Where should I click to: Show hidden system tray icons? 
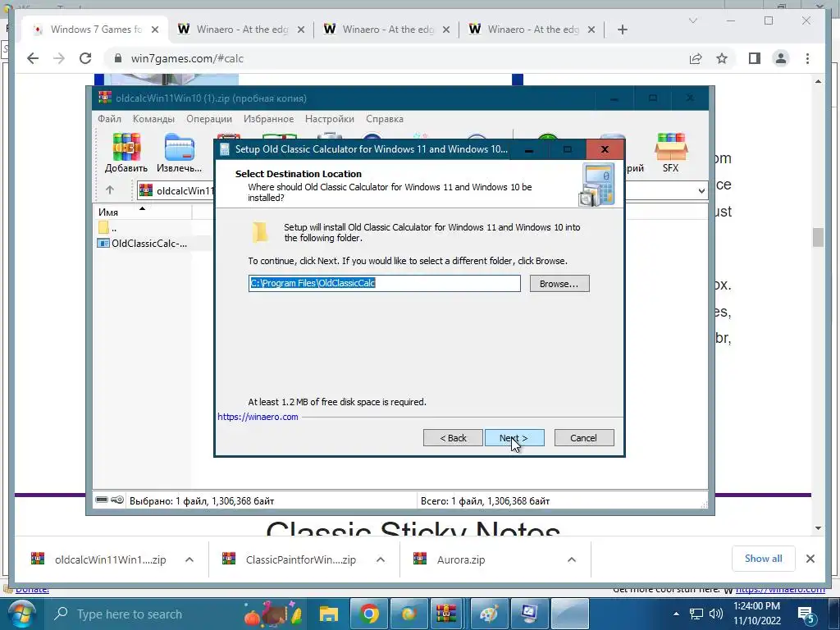tap(676, 614)
